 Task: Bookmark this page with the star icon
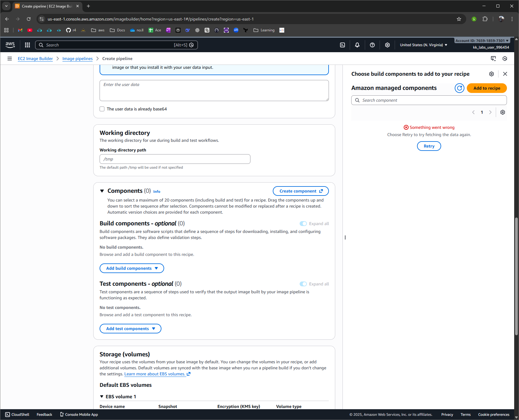[459, 19]
